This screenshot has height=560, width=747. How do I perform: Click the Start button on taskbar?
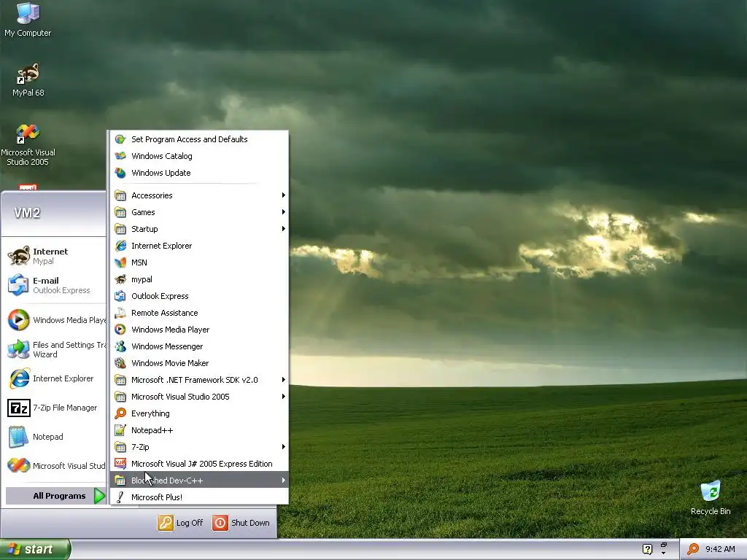pyautogui.click(x=35, y=549)
